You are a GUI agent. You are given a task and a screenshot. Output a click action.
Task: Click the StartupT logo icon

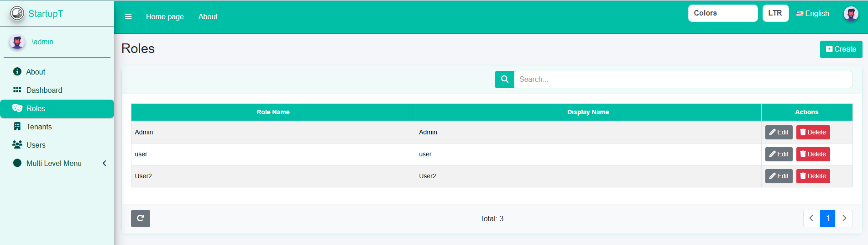tap(17, 13)
